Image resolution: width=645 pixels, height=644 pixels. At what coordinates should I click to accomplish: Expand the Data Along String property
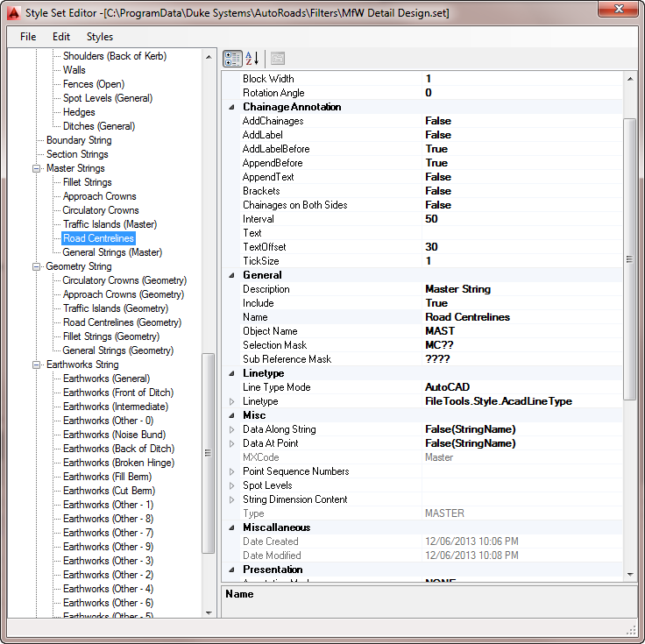(232, 429)
